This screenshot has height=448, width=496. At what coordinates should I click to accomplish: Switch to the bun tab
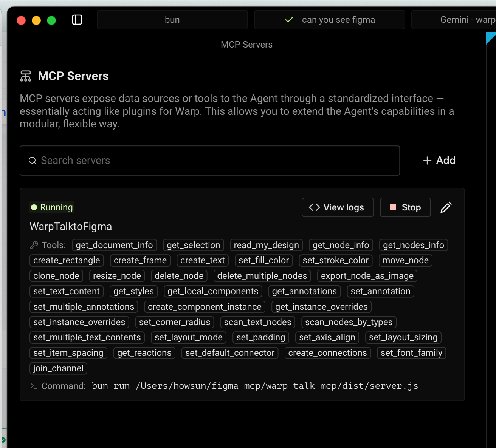point(172,20)
